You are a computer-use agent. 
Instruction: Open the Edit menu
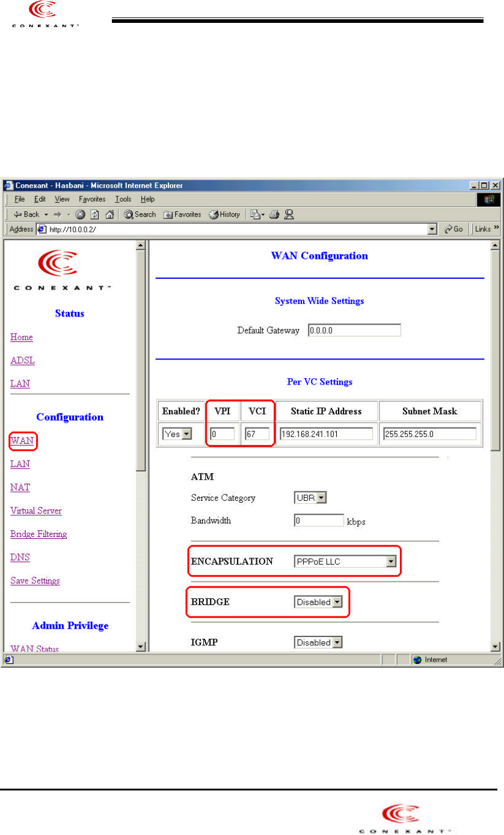(40, 199)
